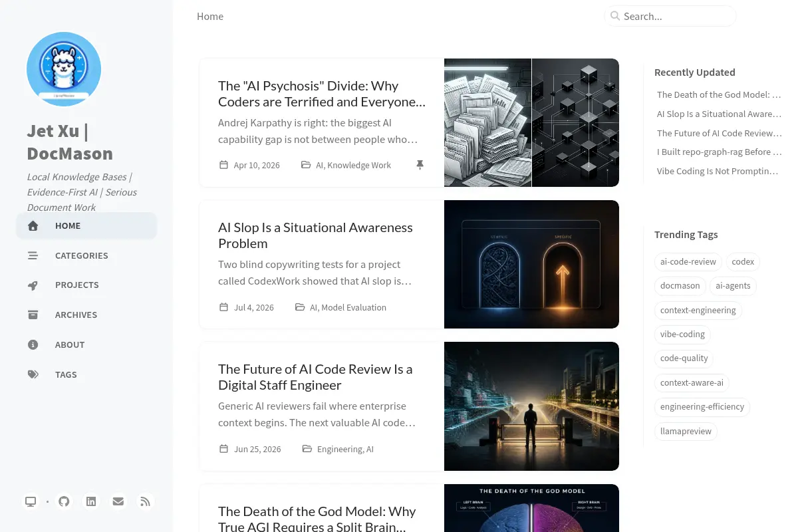Click the pin icon on first post
This screenshot has height=532, width=798.
pos(420,165)
